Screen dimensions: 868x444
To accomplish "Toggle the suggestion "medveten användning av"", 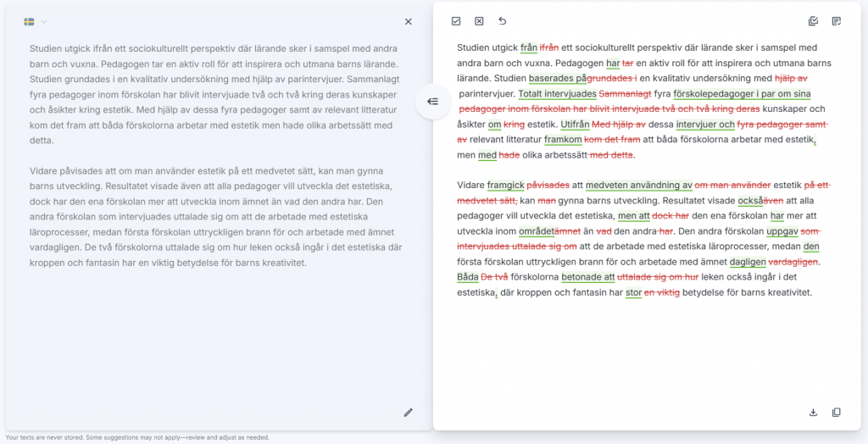I will tap(638, 185).
